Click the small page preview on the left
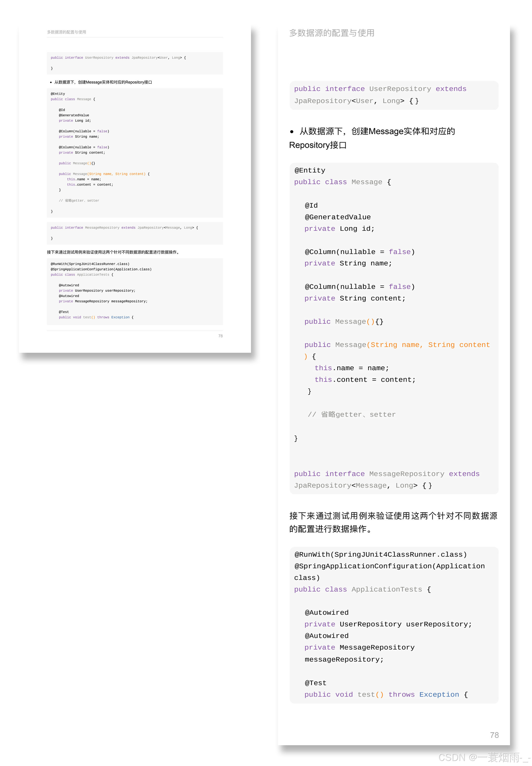This screenshot has height=766, width=532. 135,188
